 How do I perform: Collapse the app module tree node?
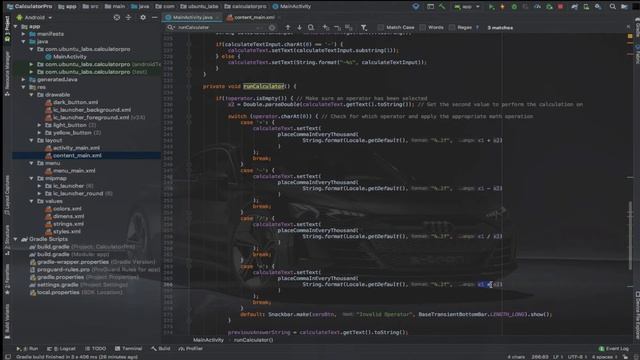pos(16,27)
